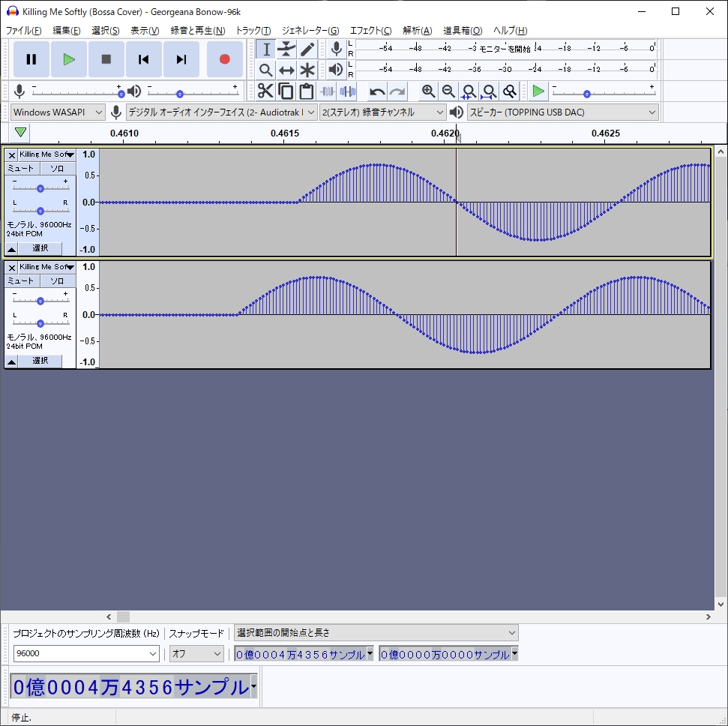Adjust the first track's gain slider

[40, 188]
